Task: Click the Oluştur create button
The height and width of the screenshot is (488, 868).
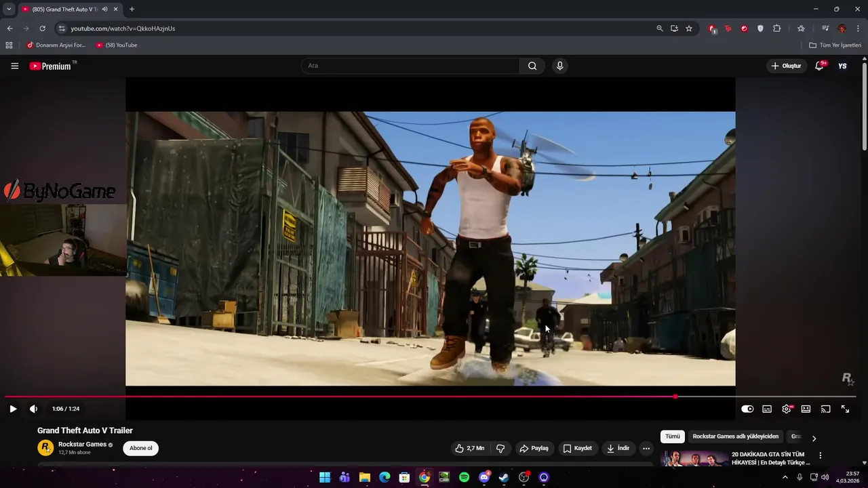Action: [x=787, y=66]
